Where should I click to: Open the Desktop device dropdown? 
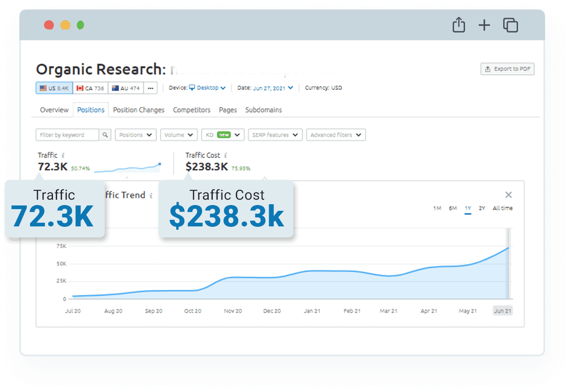(x=207, y=88)
